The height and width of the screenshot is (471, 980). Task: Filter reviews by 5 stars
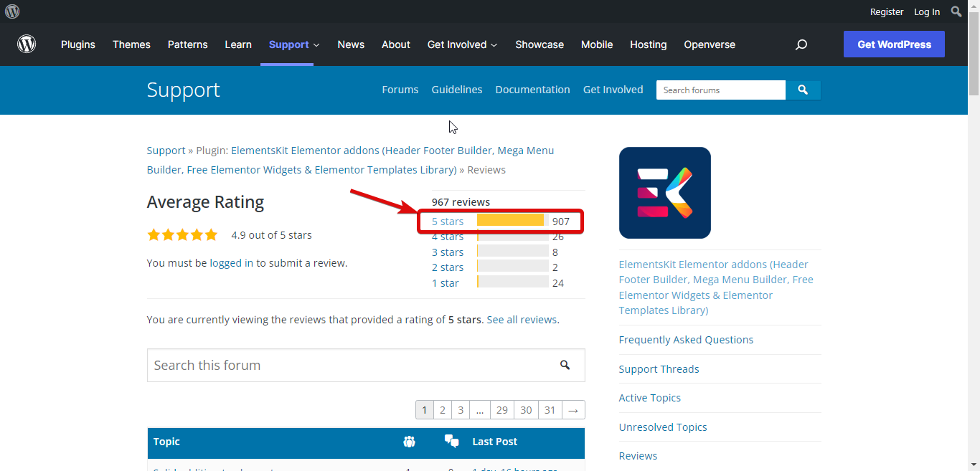pyautogui.click(x=448, y=222)
